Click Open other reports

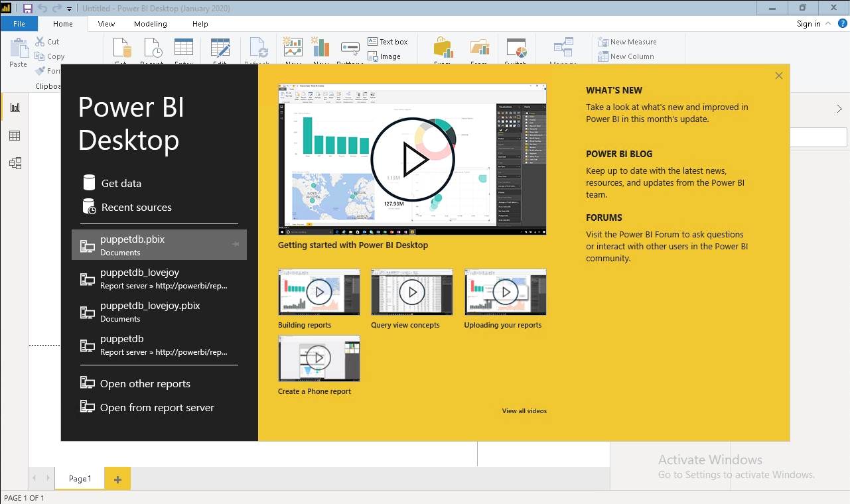tap(135, 383)
